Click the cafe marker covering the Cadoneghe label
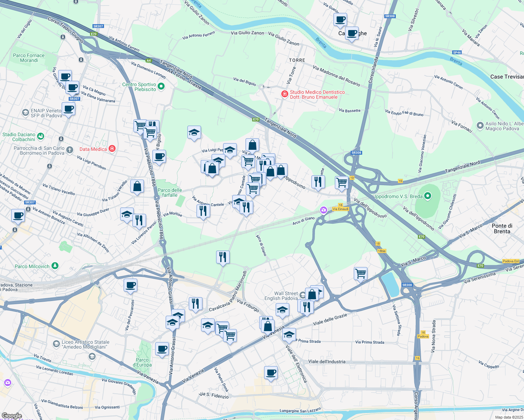This screenshot has width=524, height=420. pyautogui.click(x=352, y=34)
